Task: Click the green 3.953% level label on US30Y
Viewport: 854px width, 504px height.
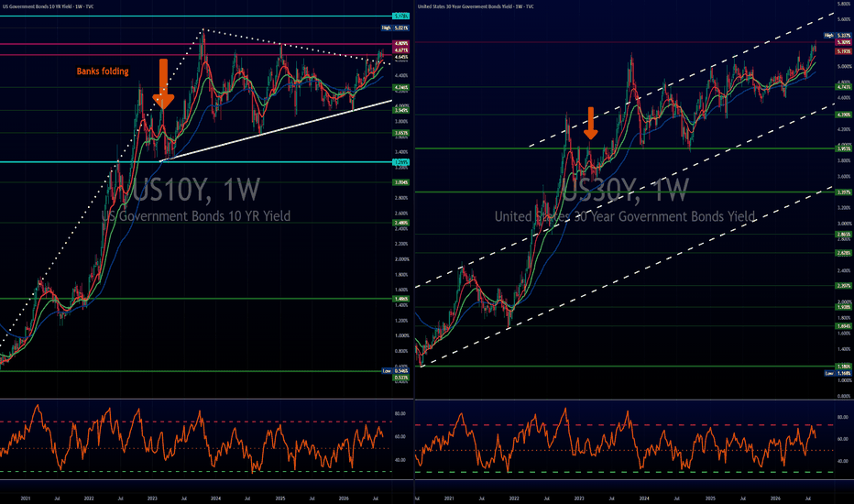Action: point(843,148)
